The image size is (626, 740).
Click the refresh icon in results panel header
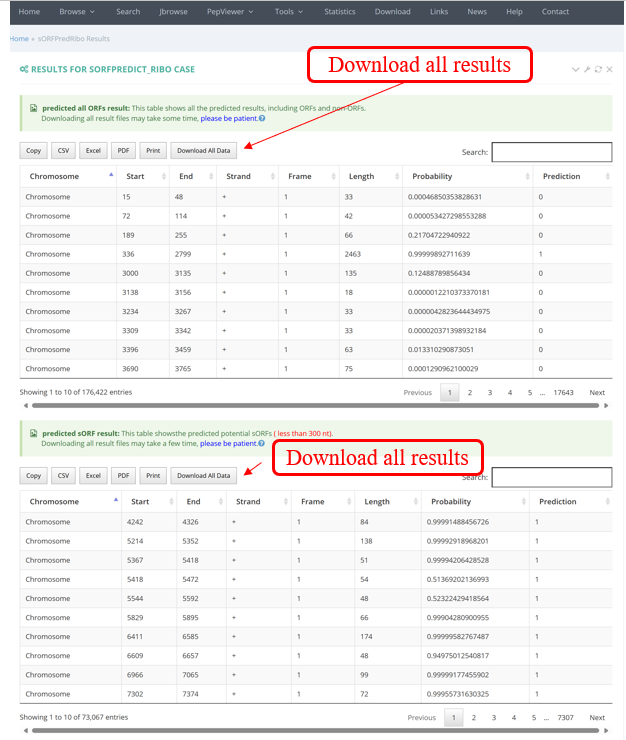click(598, 70)
